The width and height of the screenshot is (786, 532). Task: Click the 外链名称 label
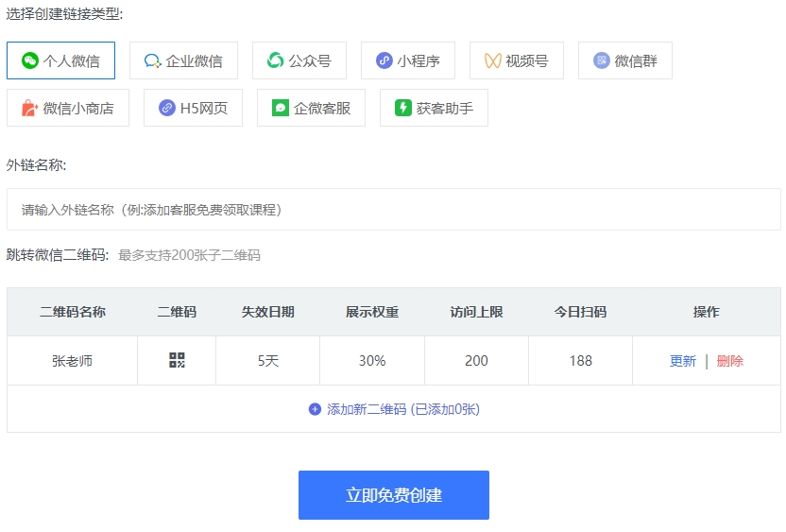pos(36,165)
